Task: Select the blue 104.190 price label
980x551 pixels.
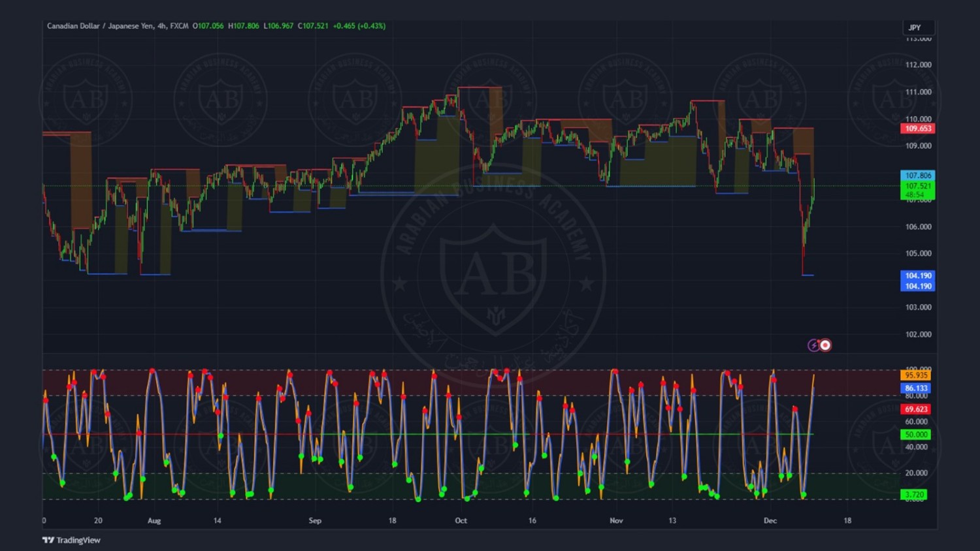Action: click(x=918, y=276)
